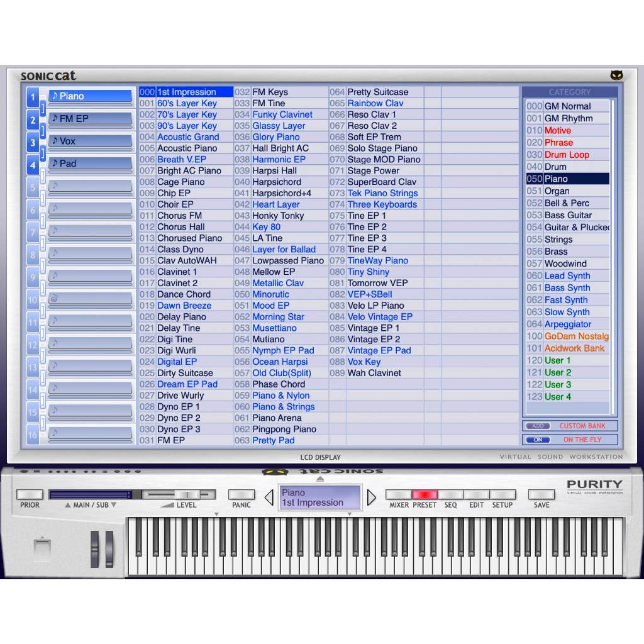Screen dimensions: 644x644
Task: Open the Piano channel slot
Action: click(91, 96)
